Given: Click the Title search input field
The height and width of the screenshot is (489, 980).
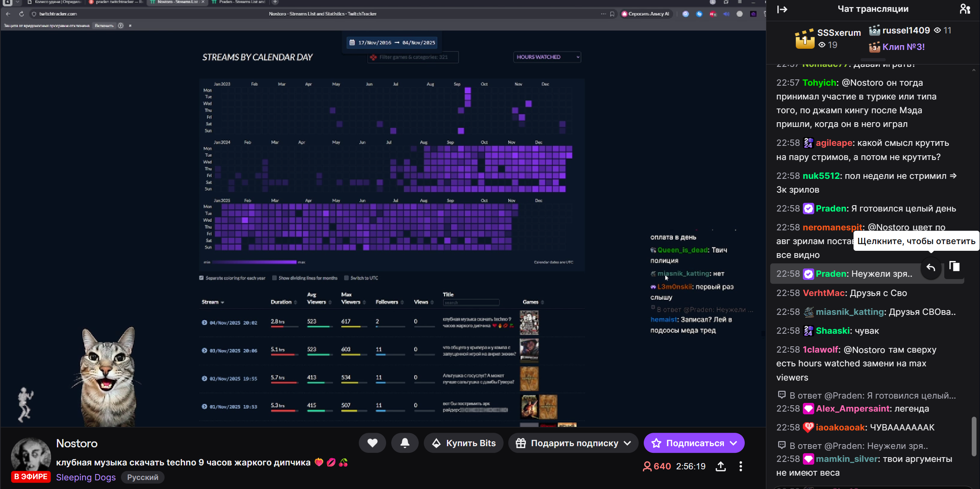Looking at the screenshot, I should 471,303.
